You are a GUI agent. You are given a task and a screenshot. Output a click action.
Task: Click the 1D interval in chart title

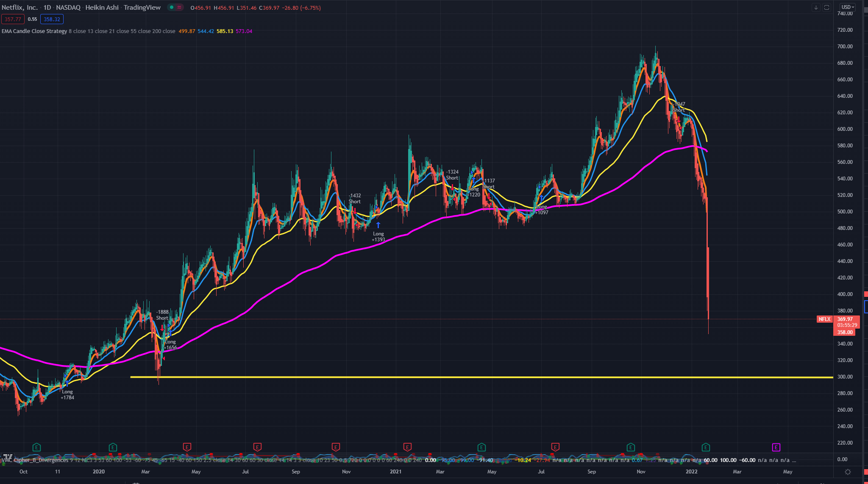pyautogui.click(x=47, y=8)
